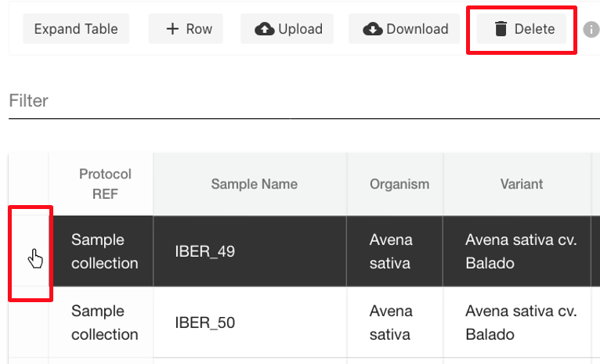600x364 pixels.
Task: Open the info icon beside Delete
Action: [591, 30]
